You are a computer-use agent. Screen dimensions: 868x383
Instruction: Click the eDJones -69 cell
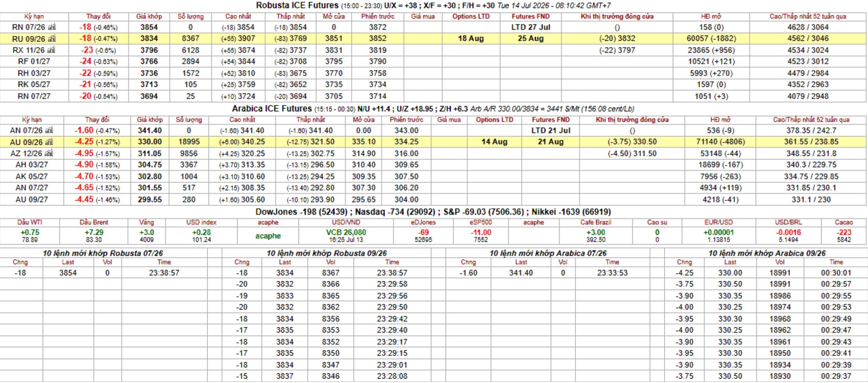coord(423,235)
